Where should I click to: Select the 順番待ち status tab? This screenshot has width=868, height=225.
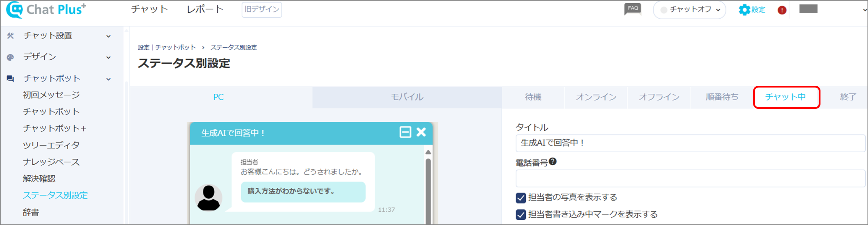[722, 97]
